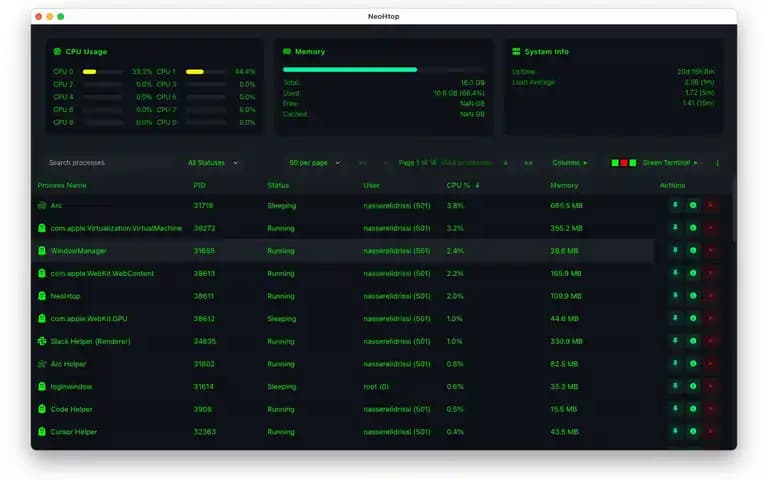
Task: Expand the Columns selector
Action: (x=570, y=163)
